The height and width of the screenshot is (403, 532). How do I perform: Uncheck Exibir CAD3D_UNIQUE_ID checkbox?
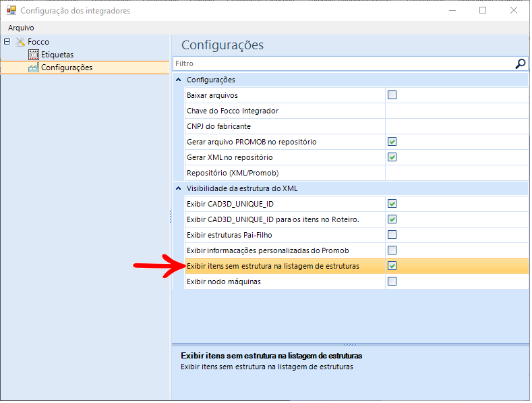point(392,204)
